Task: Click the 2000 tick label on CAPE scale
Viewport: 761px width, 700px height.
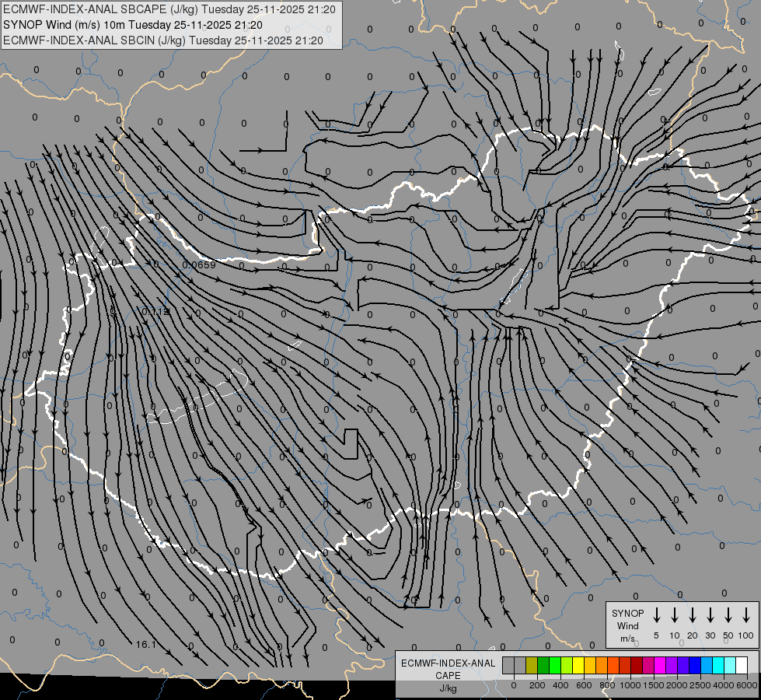Action: [x=677, y=685]
